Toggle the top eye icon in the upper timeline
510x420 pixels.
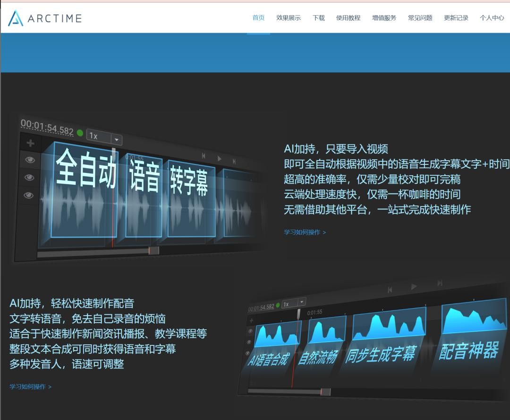[30, 160]
